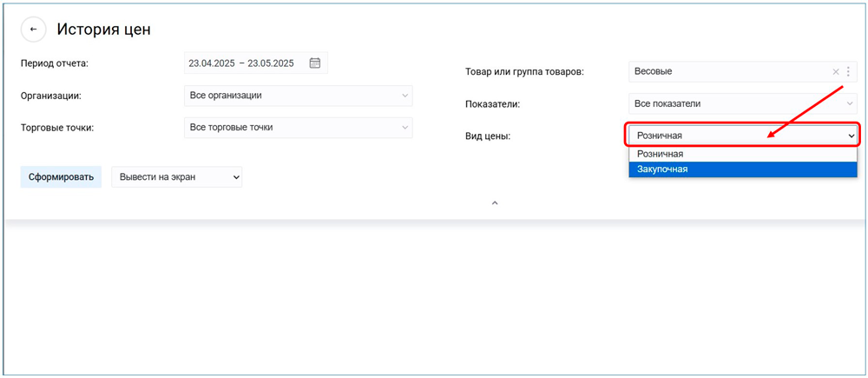Open three-dots menu in product field
Image resolution: width=868 pixels, height=378 pixels.
point(848,71)
